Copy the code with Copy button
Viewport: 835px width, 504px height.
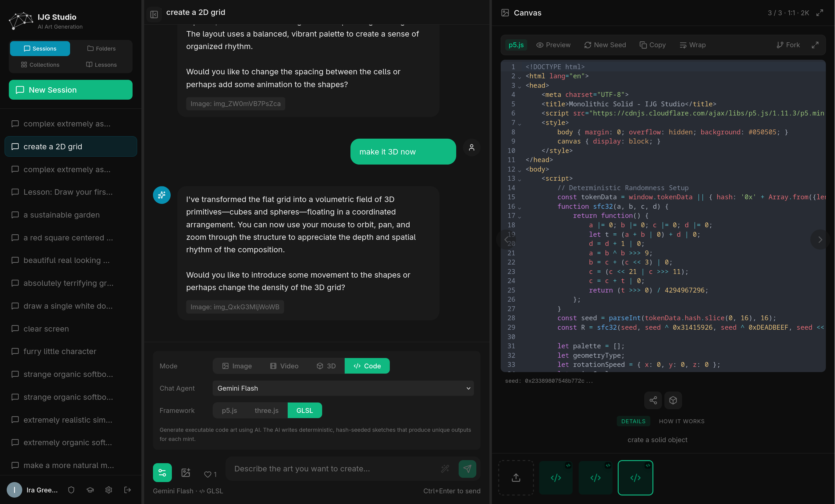[x=653, y=45]
